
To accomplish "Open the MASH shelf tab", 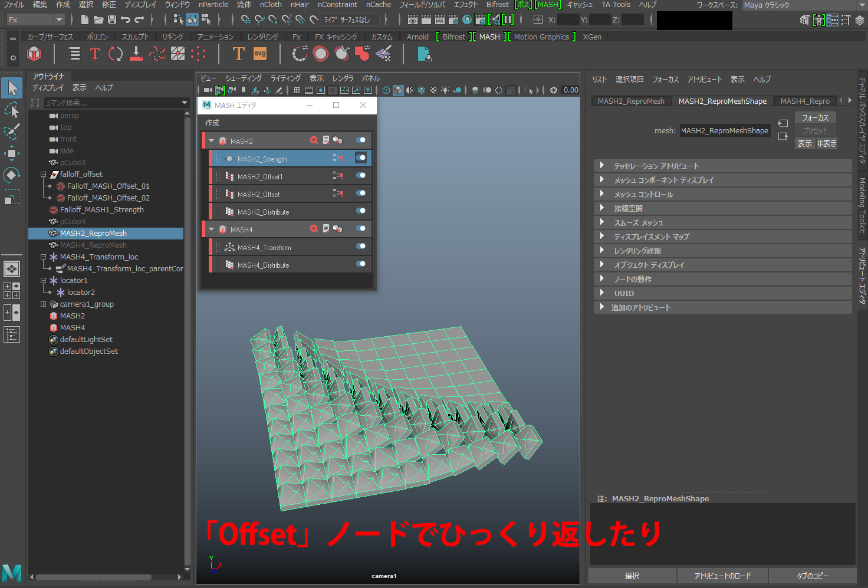I will [x=489, y=37].
